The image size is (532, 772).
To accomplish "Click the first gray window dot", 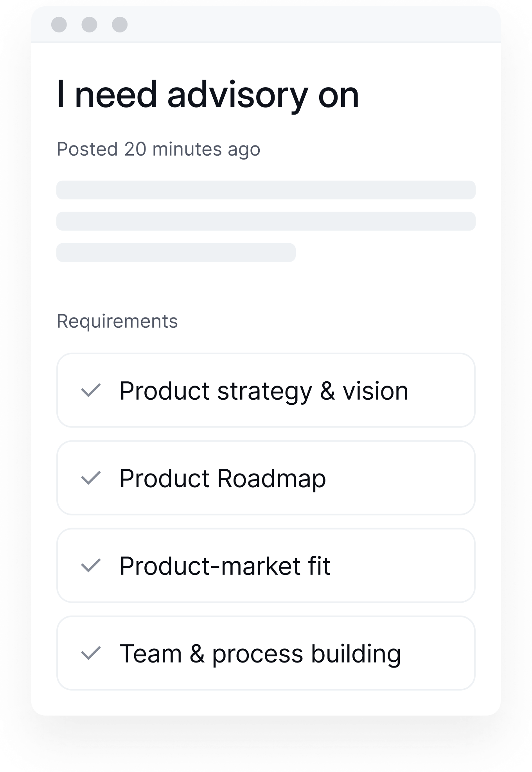I will click(x=59, y=25).
